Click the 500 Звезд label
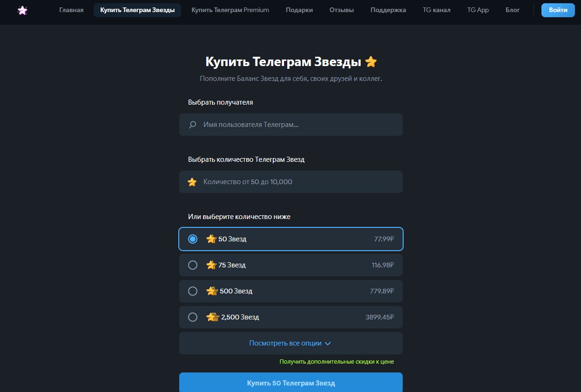 click(236, 291)
